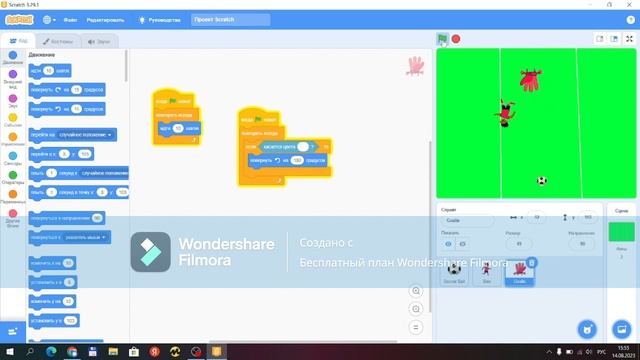
Task: Zoom out the script workspace
Action: 416,309
